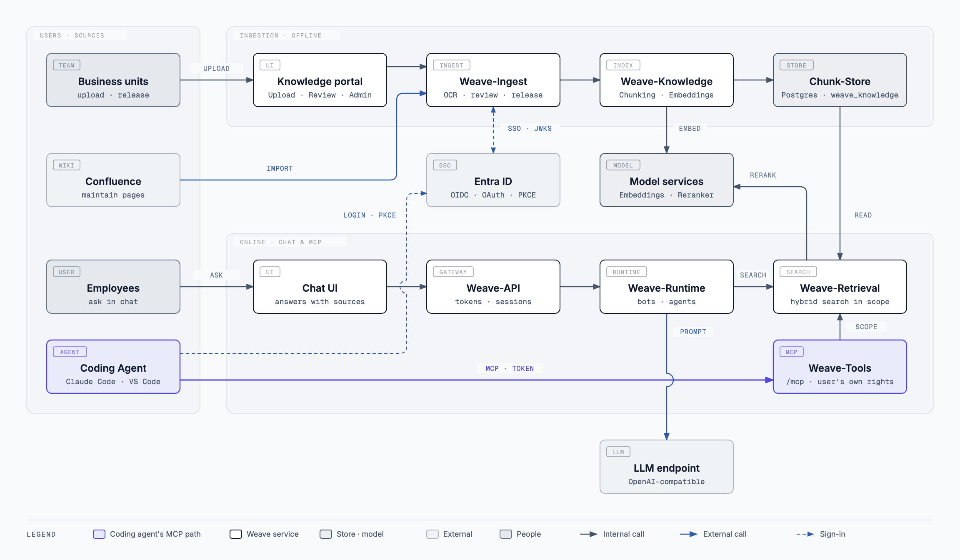Select the MCP · TOKEN label
This screenshot has height=560, width=960.
point(510,368)
